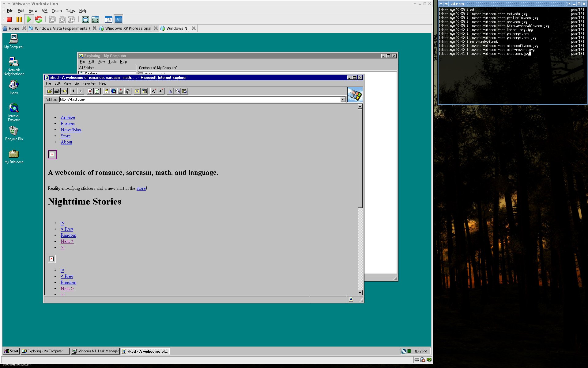Toggle the VMware Console view icon
Viewport: 588px width, 368px height.
119,20
